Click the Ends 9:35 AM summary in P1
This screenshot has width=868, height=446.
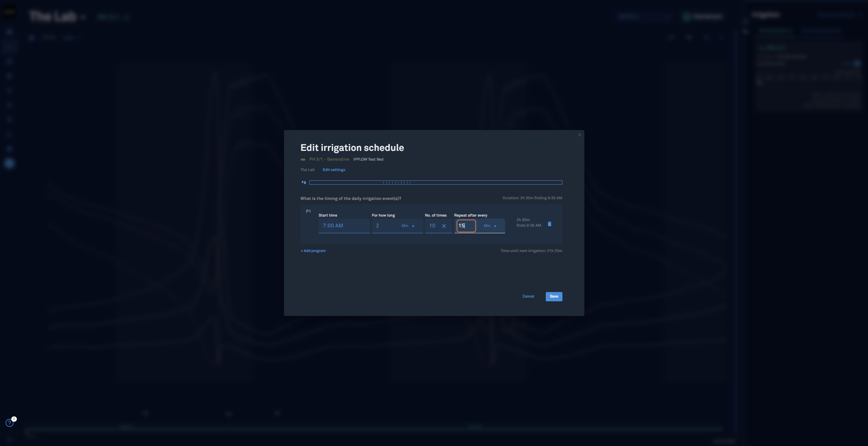click(529, 226)
